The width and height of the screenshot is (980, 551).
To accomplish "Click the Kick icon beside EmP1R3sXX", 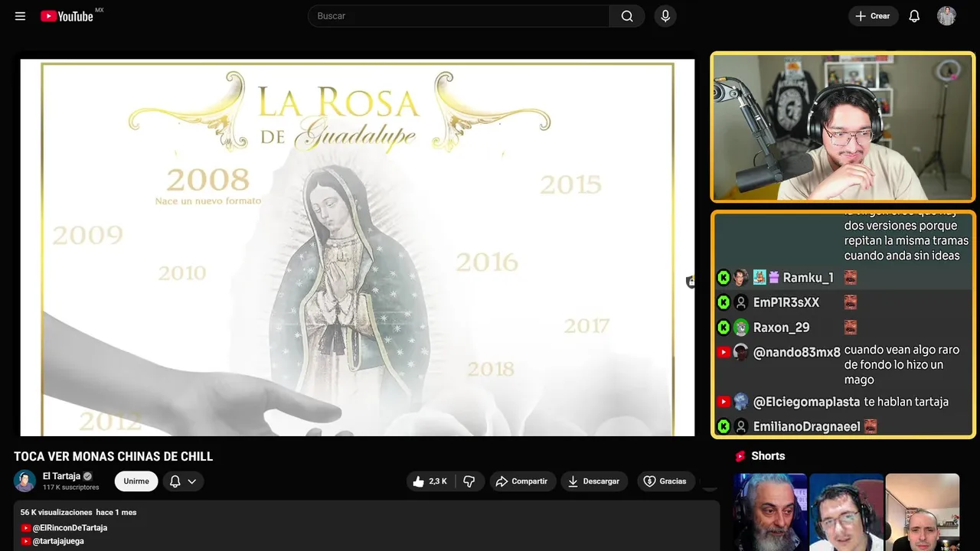I will (x=724, y=302).
